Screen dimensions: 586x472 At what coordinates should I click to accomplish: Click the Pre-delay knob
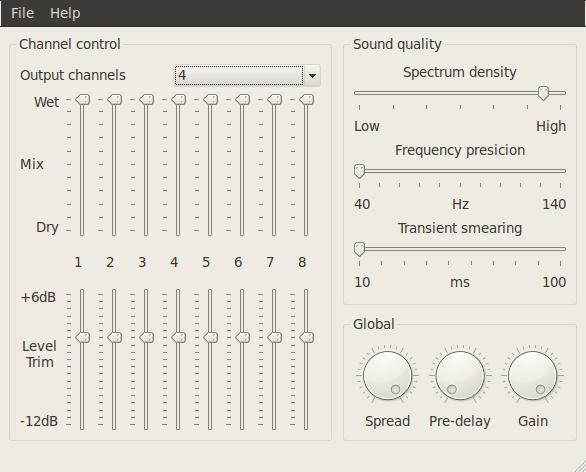[x=460, y=375]
